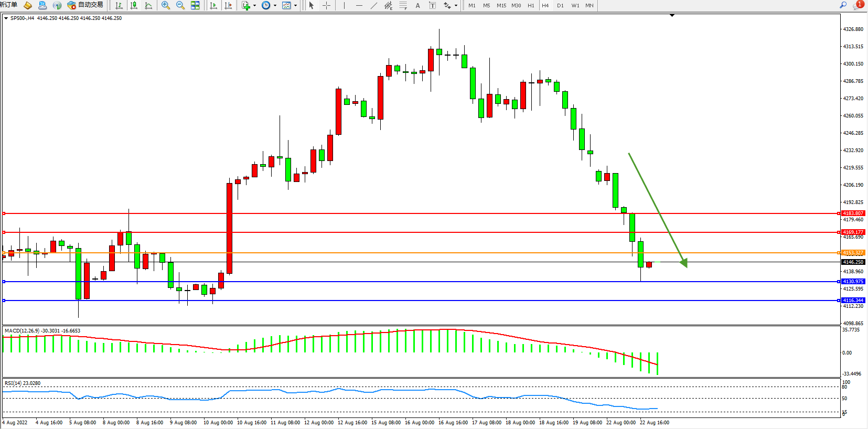Switch chart to line chart mode
The image size is (868, 429).
tap(148, 5)
